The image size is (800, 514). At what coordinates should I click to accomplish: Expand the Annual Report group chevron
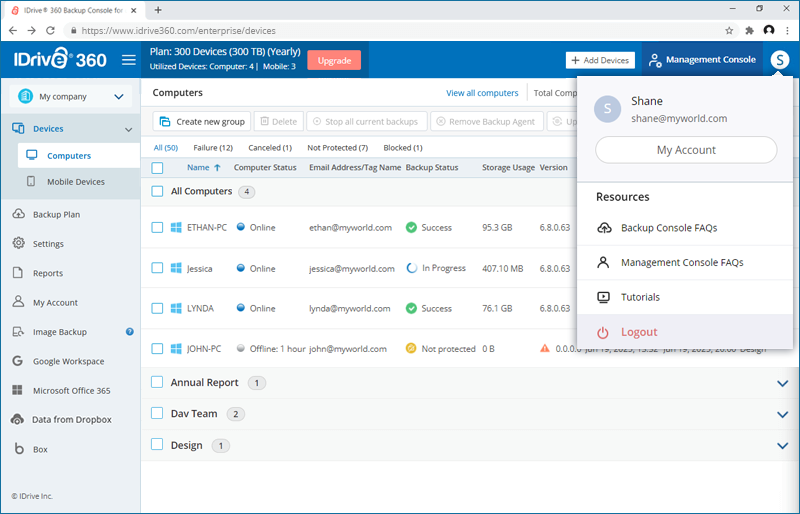tap(782, 383)
